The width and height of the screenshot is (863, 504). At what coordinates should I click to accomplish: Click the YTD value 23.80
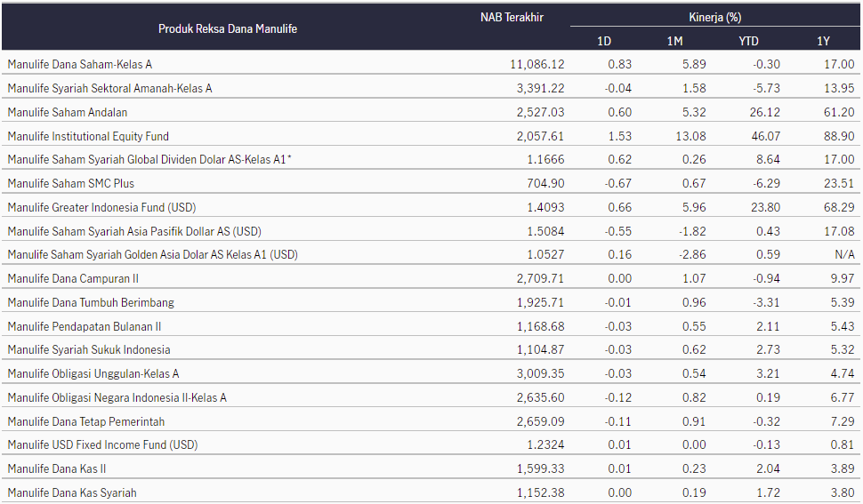click(x=765, y=208)
